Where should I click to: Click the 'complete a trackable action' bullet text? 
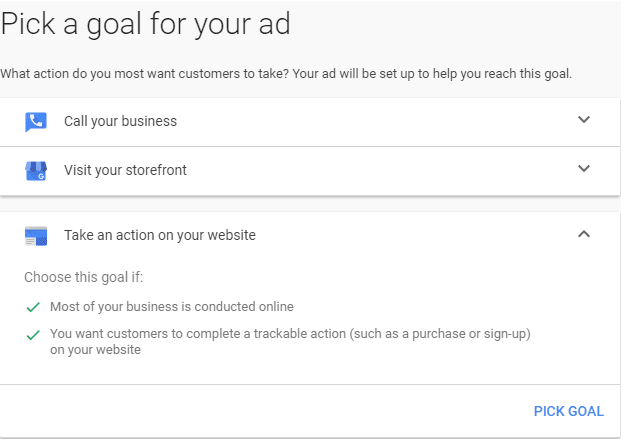(x=290, y=334)
